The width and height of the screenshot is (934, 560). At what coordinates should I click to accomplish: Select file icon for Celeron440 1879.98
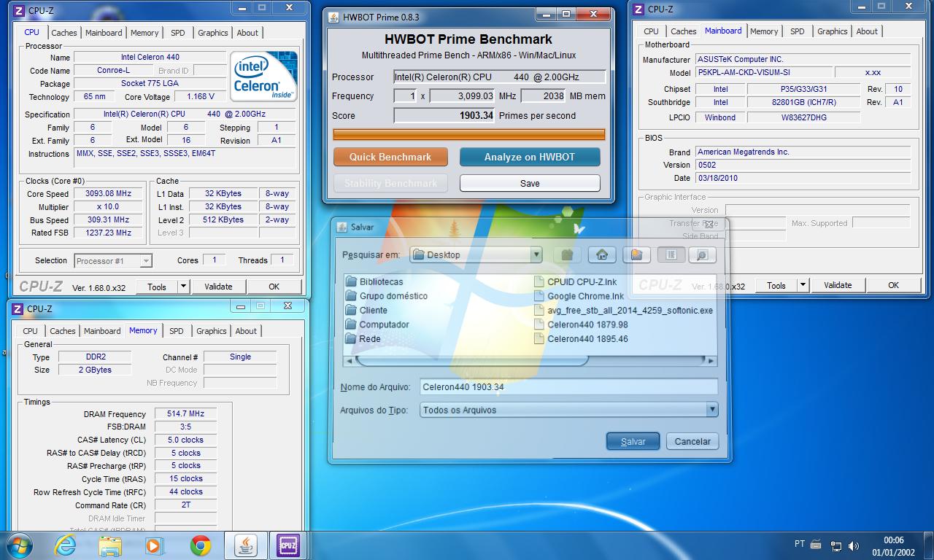coord(539,324)
